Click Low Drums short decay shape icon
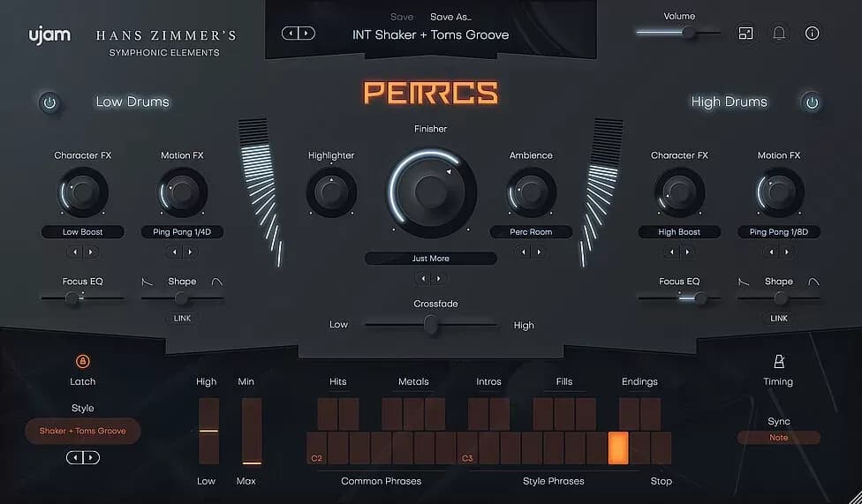This screenshot has width=862, height=504. pyautogui.click(x=147, y=282)
